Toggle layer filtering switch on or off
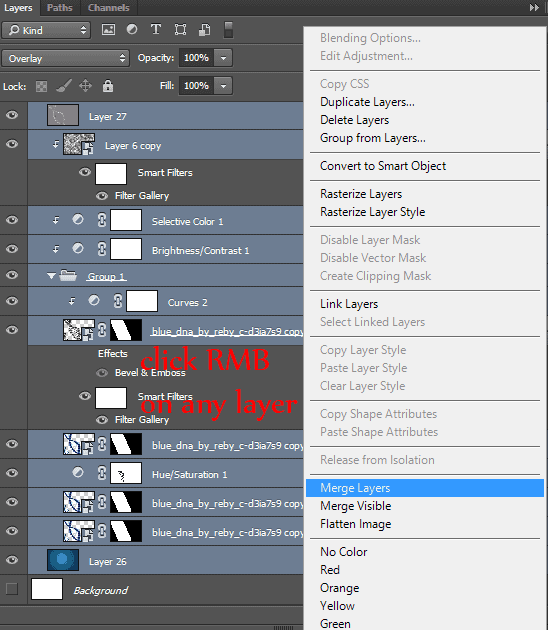Viewport: 548px width, 630px height. [228, 30]
